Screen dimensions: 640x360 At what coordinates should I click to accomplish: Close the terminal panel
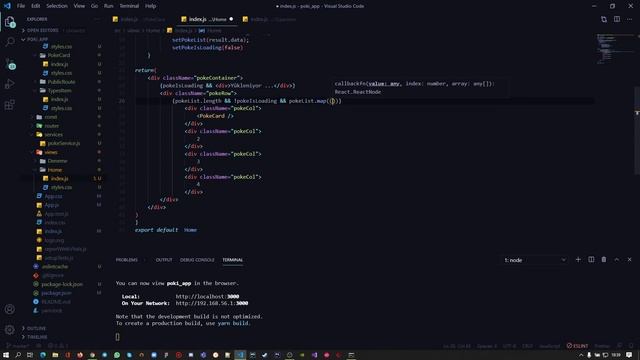tap(629, 260)
